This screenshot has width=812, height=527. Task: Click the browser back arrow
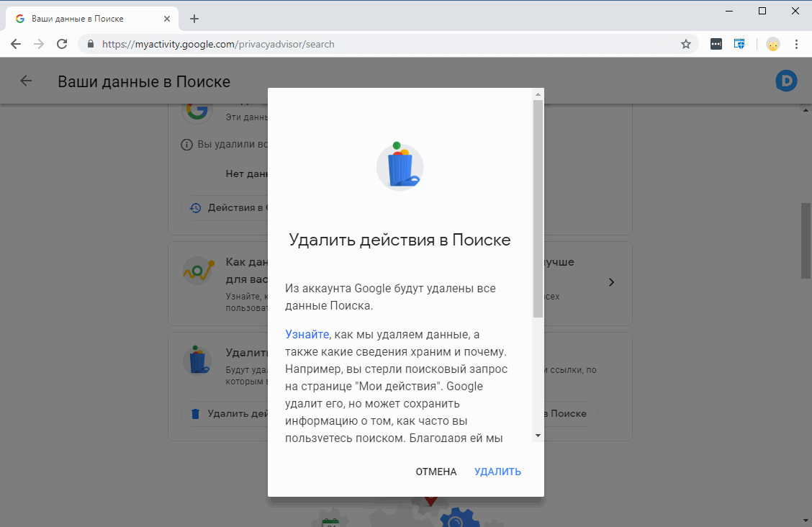[x=16, y=44]
